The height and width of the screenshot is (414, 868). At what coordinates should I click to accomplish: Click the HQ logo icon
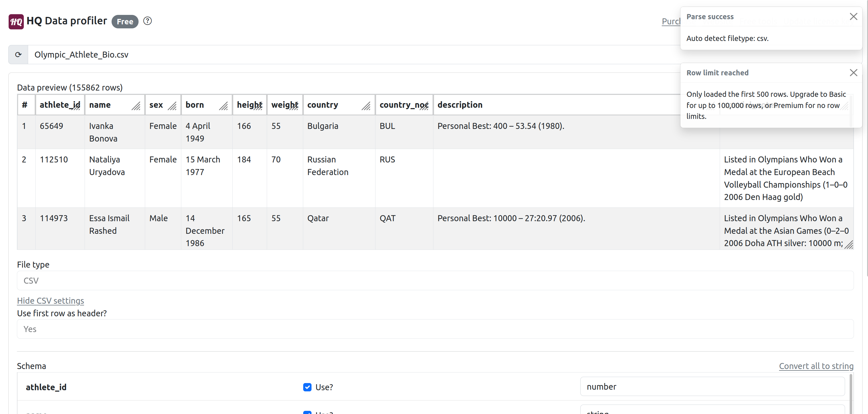[16, 21]
